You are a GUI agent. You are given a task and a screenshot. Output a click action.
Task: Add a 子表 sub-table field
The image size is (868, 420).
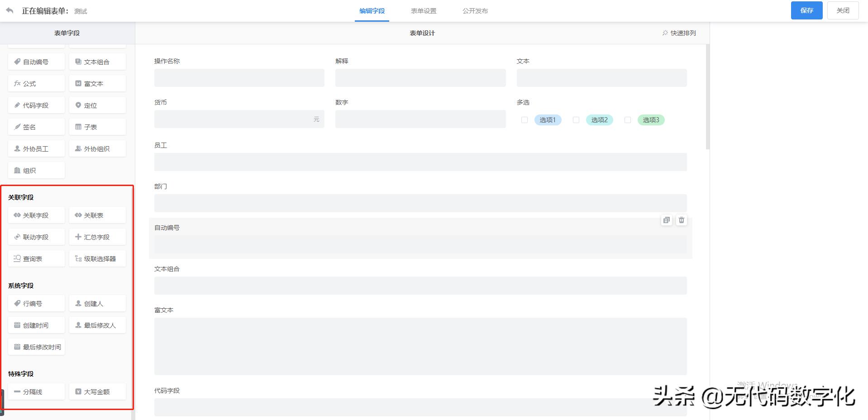(97, 127)
